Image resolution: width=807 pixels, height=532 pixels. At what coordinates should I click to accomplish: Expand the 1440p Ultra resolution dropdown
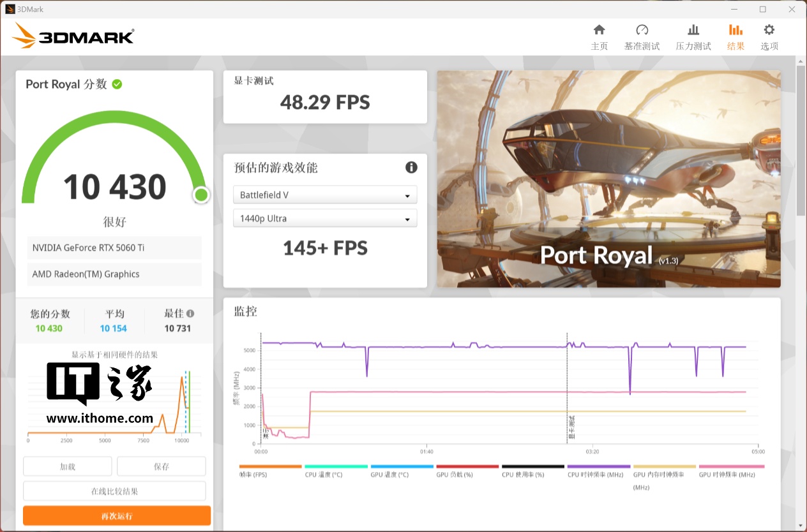tap(324, 219)
